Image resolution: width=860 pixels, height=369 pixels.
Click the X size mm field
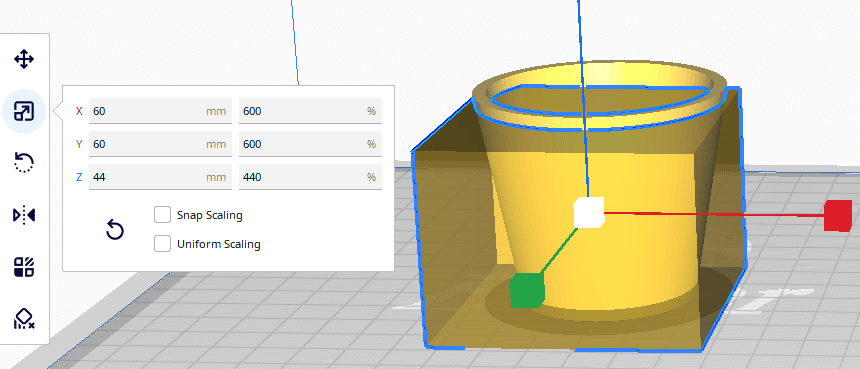[160, 111]
